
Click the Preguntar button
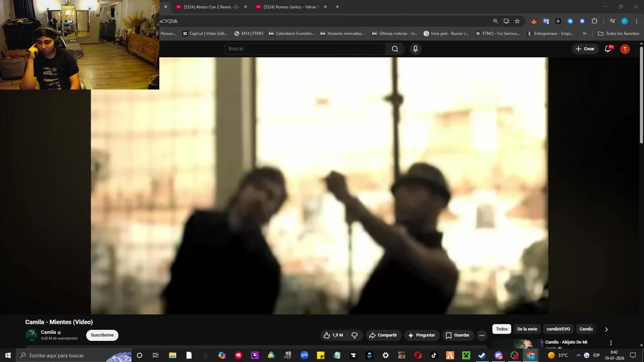click(421, 335)
